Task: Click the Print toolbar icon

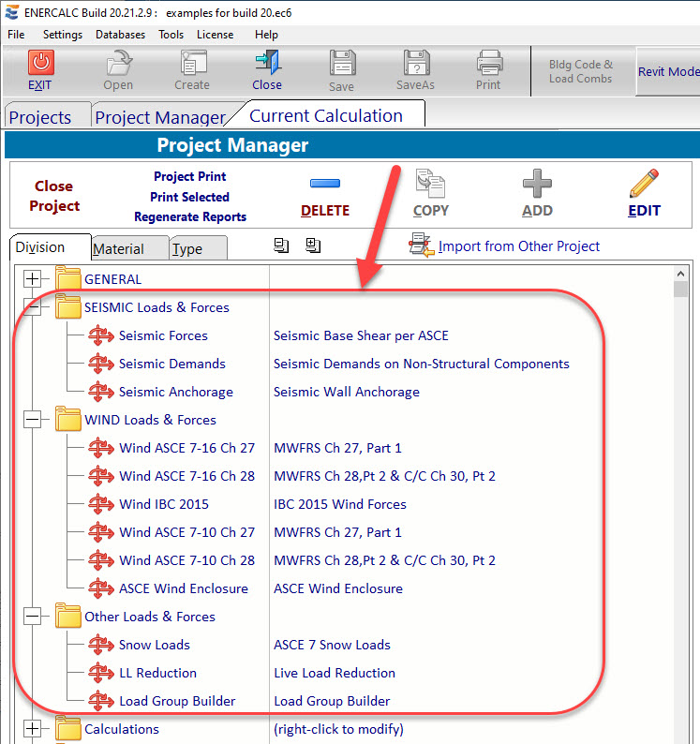Action: click(x=488, y=64)
